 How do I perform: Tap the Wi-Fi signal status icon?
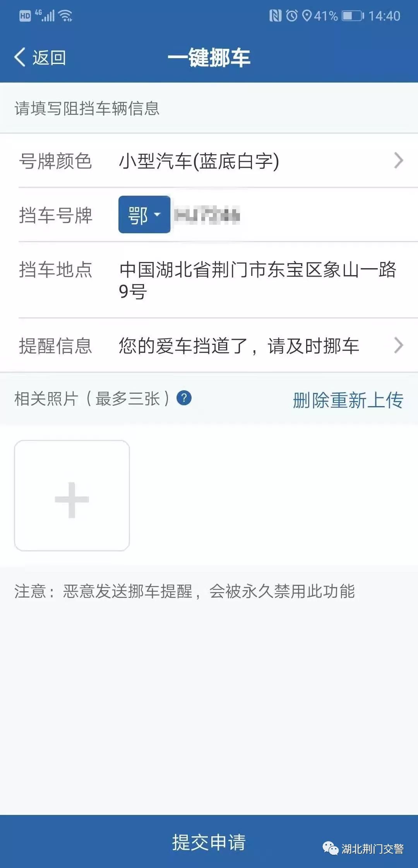click(x=66, y=16)
